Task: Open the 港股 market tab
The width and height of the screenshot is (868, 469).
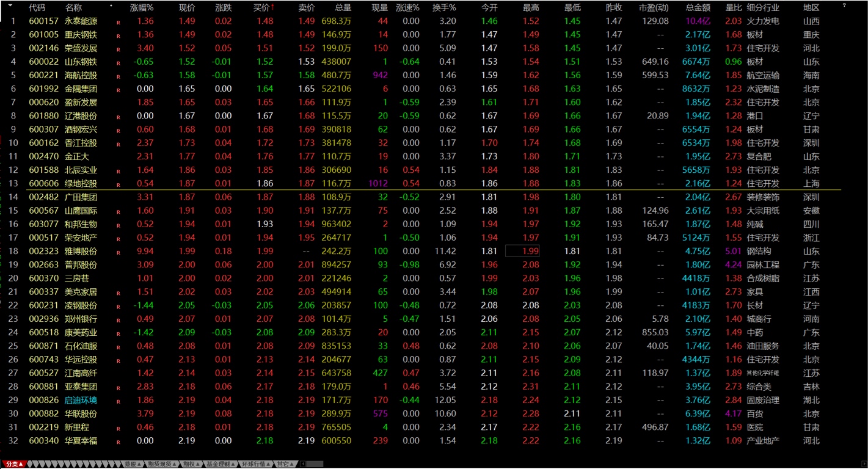Action: click(x=133, y=464)
